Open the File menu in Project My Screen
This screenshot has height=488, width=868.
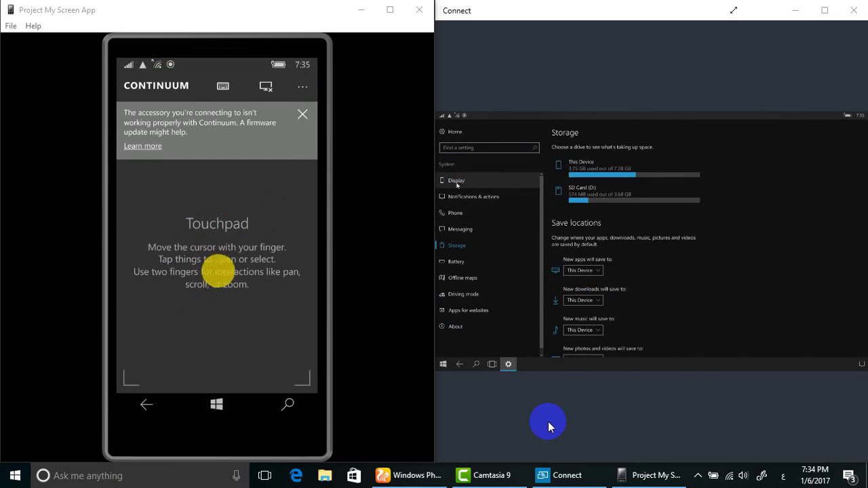coord(11,26)
